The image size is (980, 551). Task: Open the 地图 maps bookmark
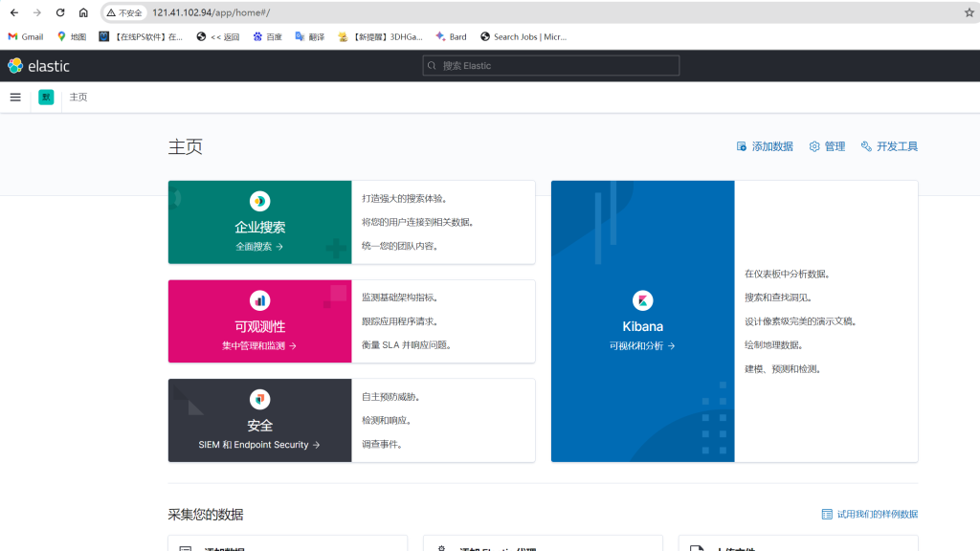72,37
